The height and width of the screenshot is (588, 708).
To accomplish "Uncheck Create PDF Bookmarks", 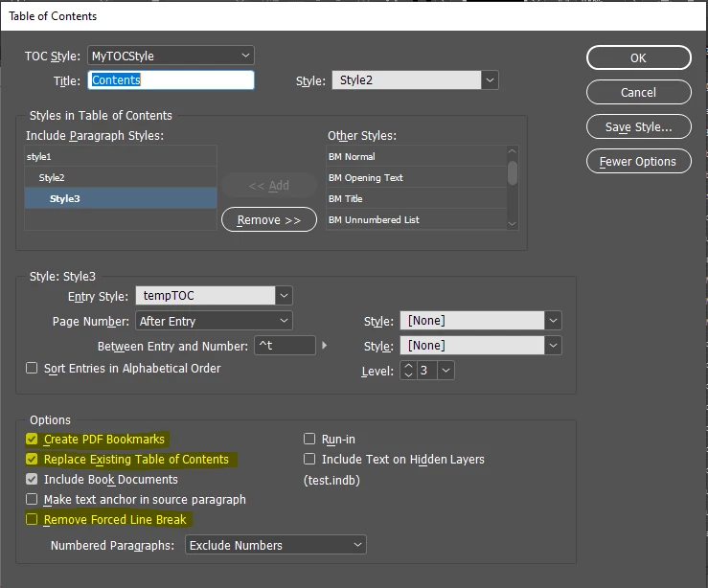I will [x=32, y=439].
